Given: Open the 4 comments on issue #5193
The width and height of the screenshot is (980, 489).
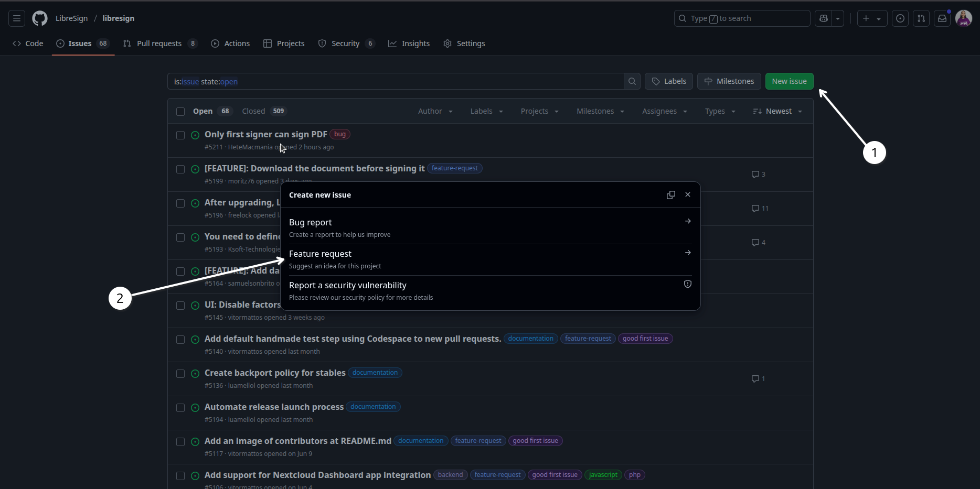Looking at the screenshot, I should (759, 243).
